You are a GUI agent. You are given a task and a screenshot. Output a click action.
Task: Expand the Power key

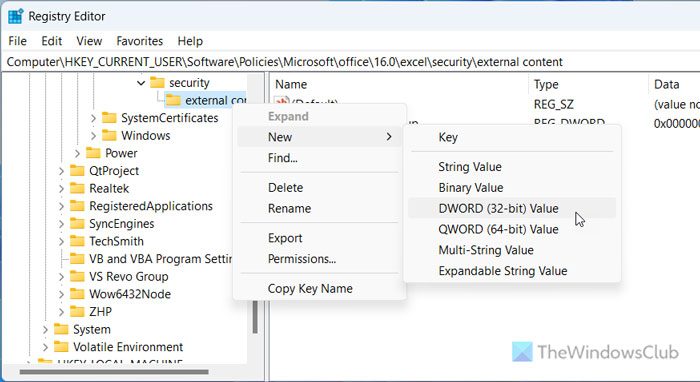click(x=77, y=154)
